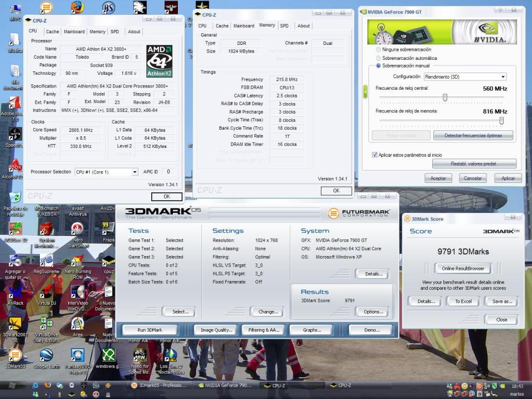Click the Frecuencia de reloj central slider
The height and width of the screenshot is (399, 532).
click(445, 98)
